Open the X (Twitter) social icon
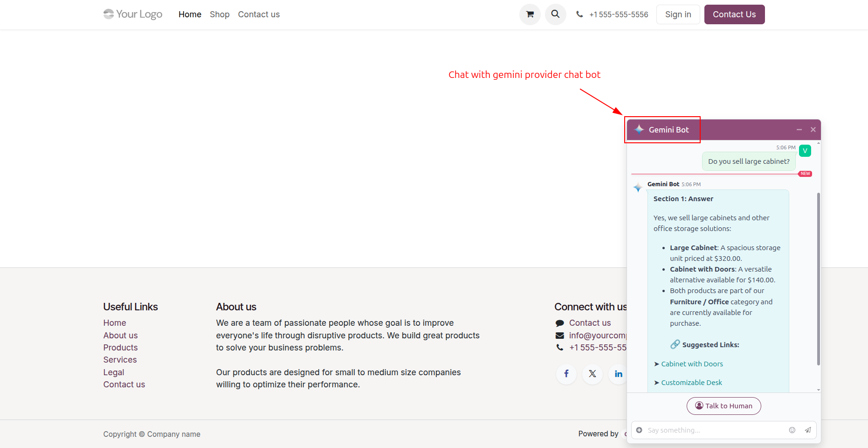Image resolution: width=868 pixels, height=448 pixels. [592, 374]
